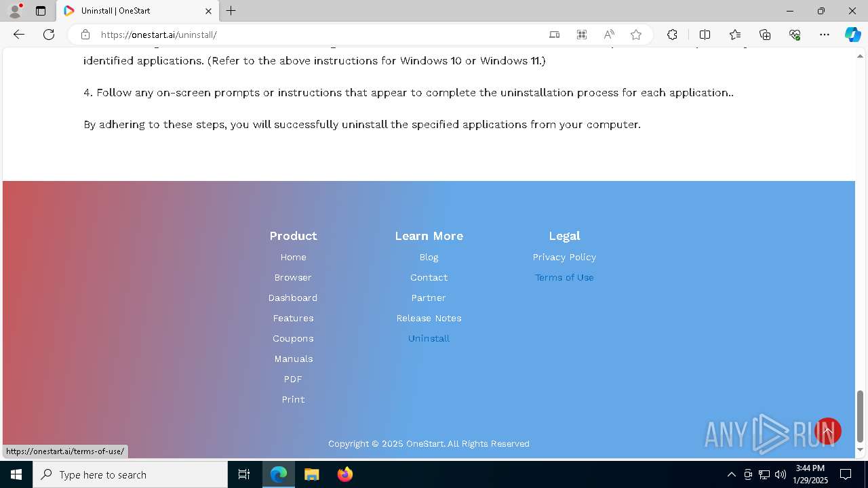Open File Explorer from the taskbar

311,474
